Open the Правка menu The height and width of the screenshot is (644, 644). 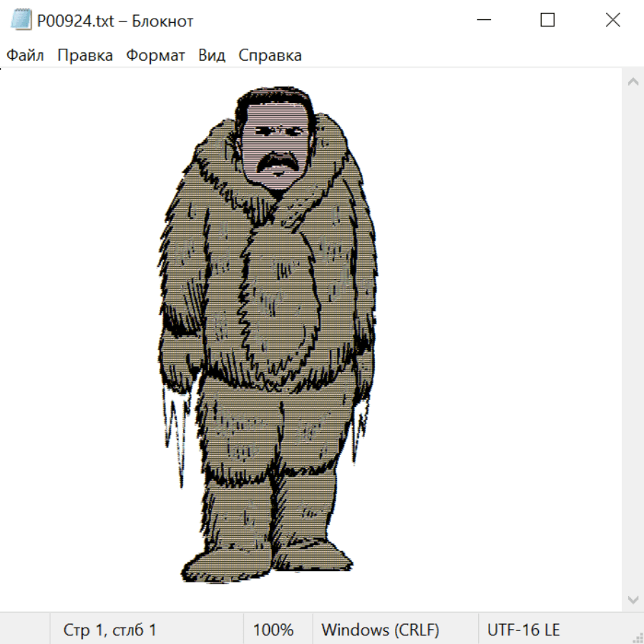(x=84, y=55)
